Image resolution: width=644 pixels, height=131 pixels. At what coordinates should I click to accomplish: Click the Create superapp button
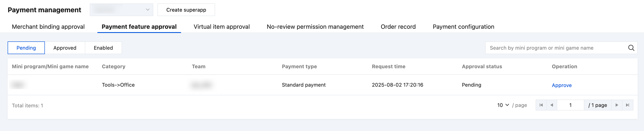[x=186, y=10]
